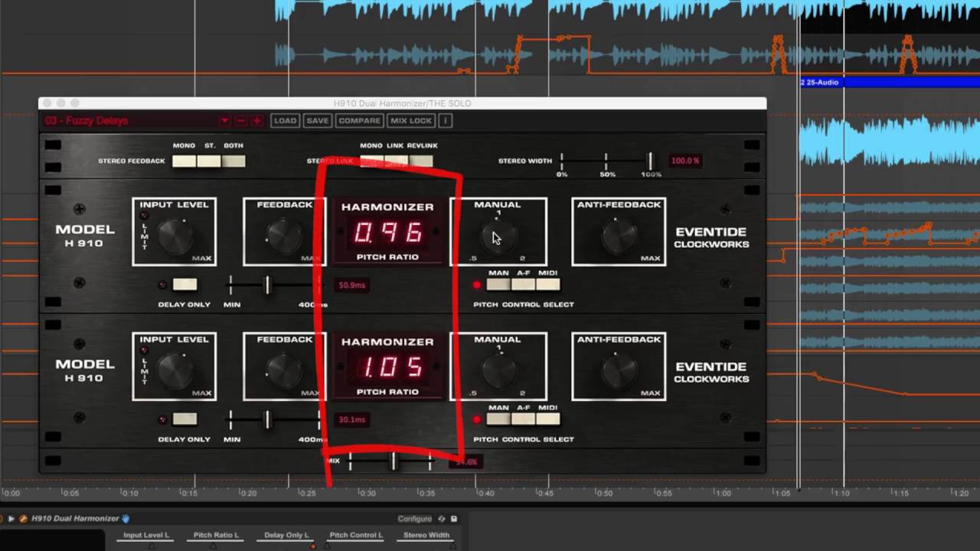Image resolution: width=980 pixels, height=551 pixels.
Task: Click the 50.9ms delay value field
Action: coord(352,285)
